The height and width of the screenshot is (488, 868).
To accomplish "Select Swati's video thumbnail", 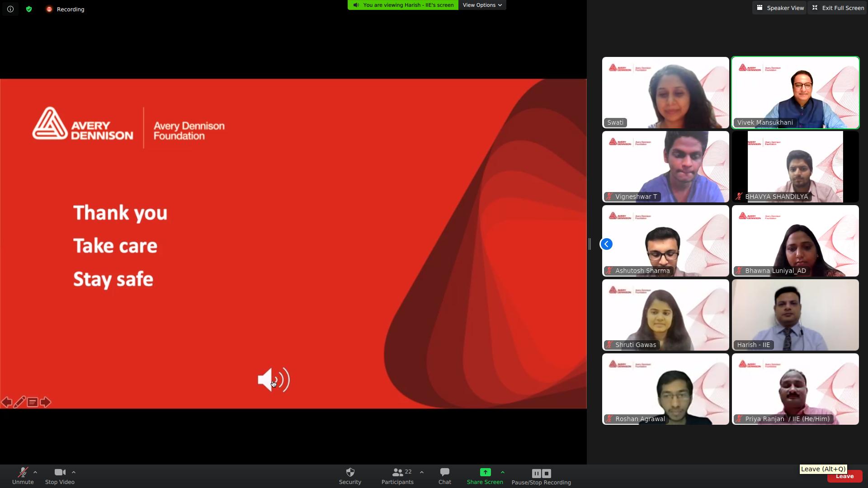I will point(665,93).
